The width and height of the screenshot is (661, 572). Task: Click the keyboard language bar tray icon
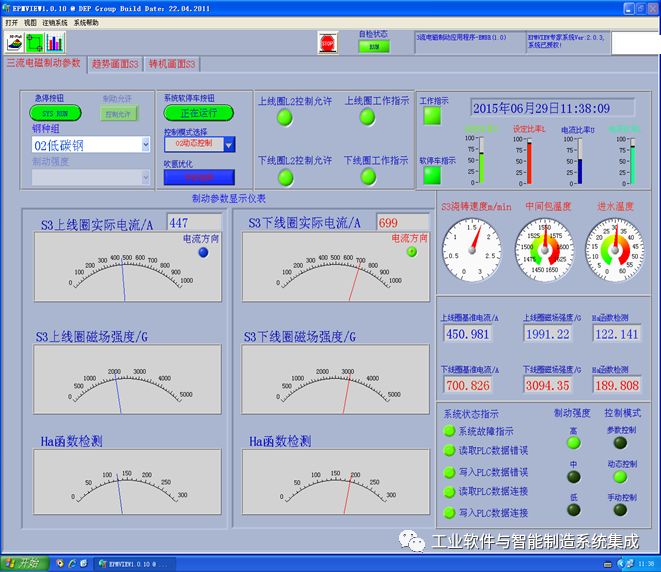click(607, 564)
